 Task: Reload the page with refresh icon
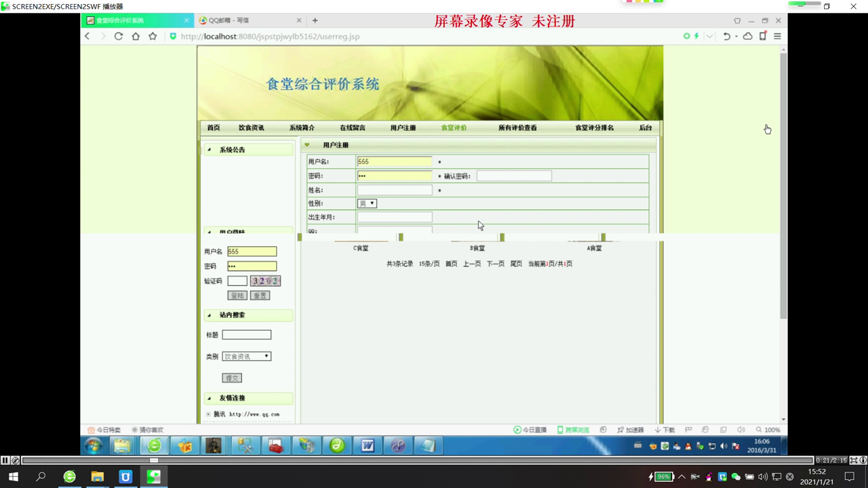[119, 36]
